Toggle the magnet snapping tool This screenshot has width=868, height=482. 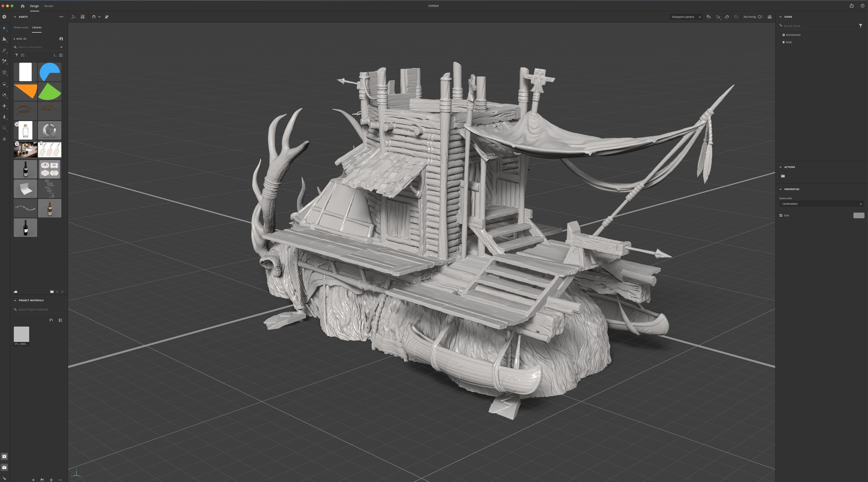click(94, 17)
